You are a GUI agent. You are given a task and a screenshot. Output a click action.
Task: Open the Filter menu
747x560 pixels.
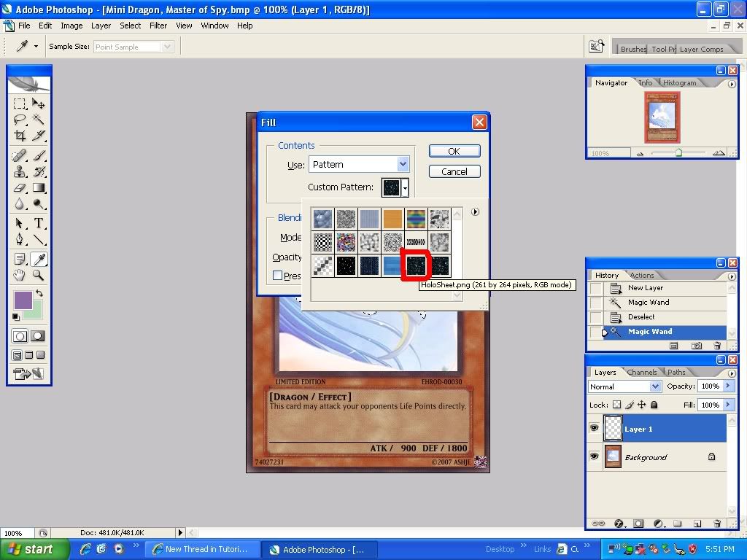[x=158, y=26]
